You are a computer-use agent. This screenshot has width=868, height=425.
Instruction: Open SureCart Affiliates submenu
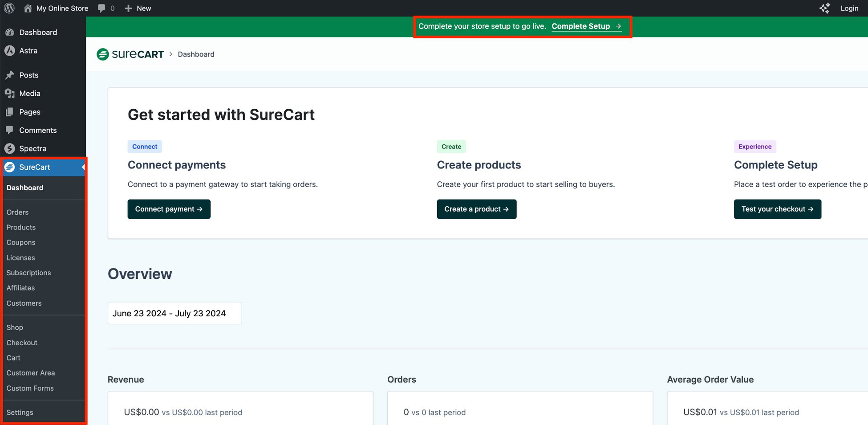point(20,288)
